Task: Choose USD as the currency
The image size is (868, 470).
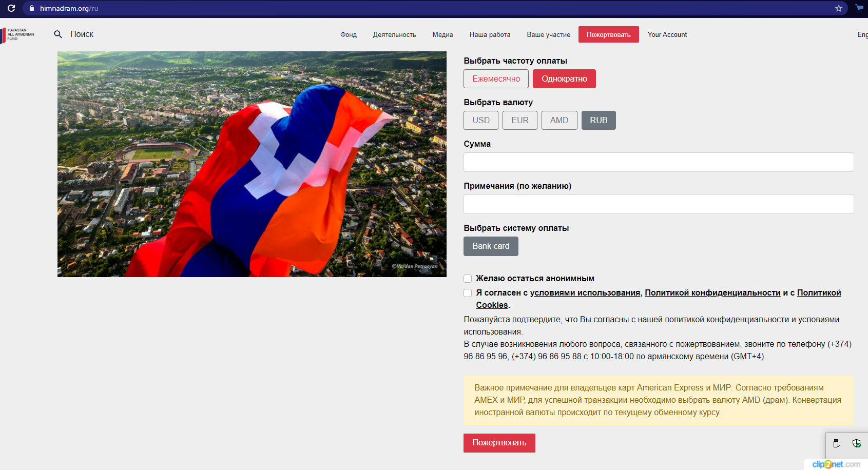Action: pos(481,121)
